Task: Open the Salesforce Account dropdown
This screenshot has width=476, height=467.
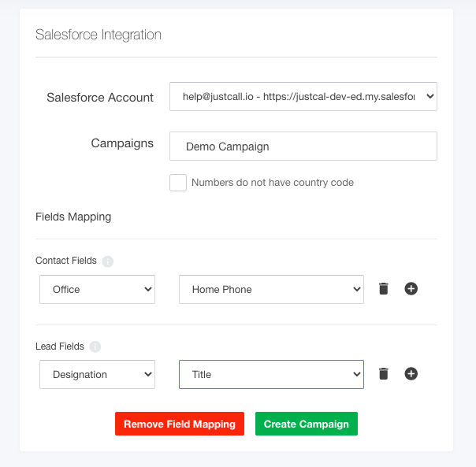Action: [x=303, y=97]
